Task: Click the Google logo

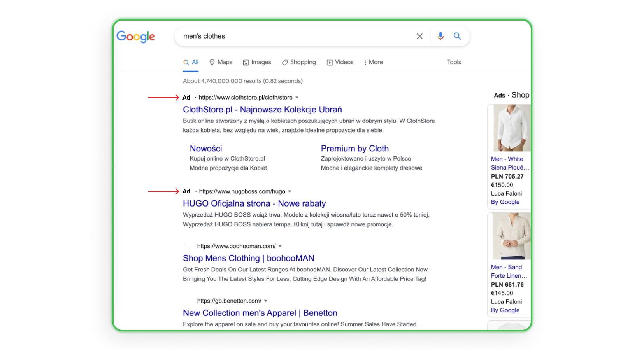Action: pyautogui.click(x=136, y=36)
